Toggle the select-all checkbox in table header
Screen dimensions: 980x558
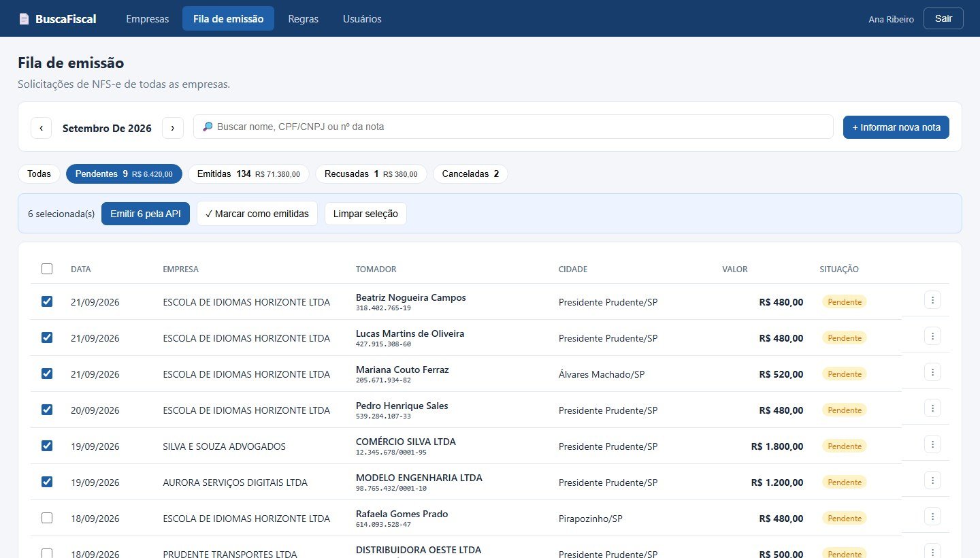pos(47,269)
